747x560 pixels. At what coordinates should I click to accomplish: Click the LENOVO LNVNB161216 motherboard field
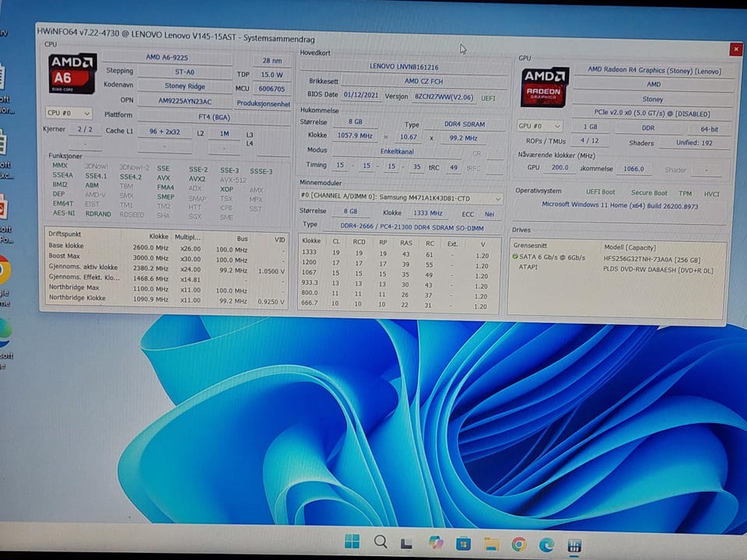coord(404,67)
